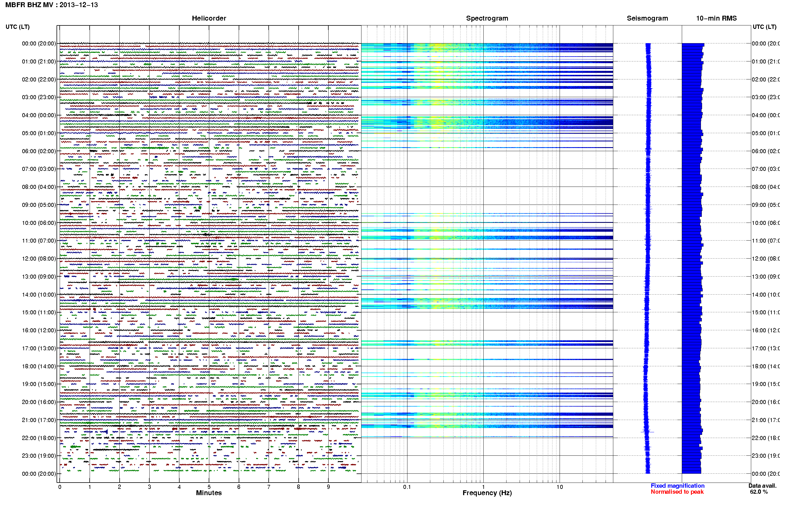The height and width of the screenshot is (508, 812).
Task: Click the blue Fixed magnification legend text
Action: point(678,486)
